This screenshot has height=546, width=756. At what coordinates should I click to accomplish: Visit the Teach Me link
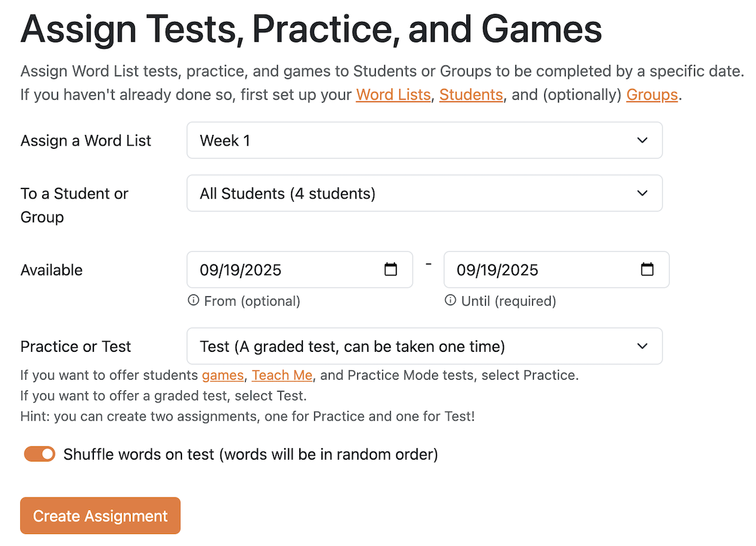[x=282, y=375]
